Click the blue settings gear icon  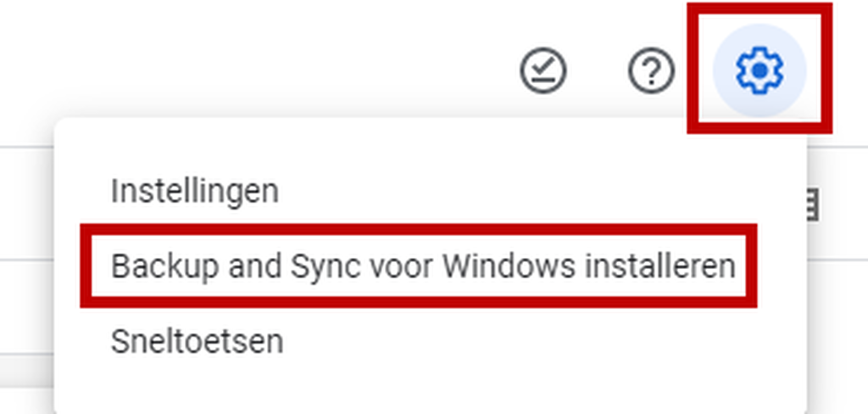pyautogui.click(x=759, y=70)
